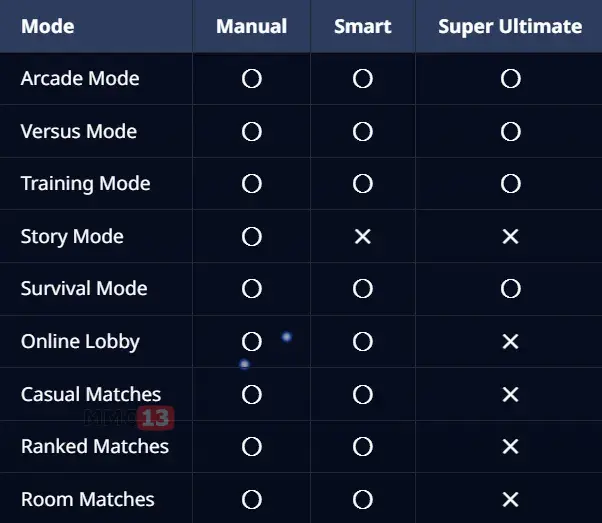Click the Story Mode cross under Smart
The width and height of the screenshot is (602, 523).
(x=363, y=237)
